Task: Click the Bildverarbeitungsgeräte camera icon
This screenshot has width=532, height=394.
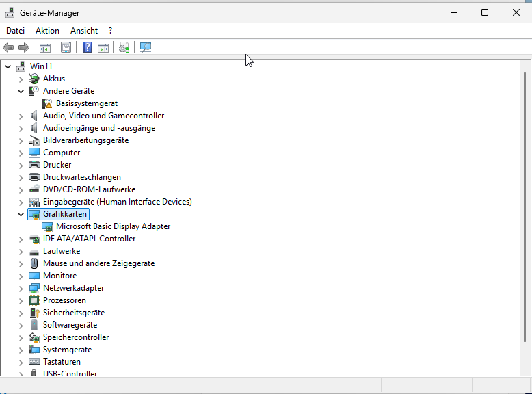Action: [x=34, y=140]
